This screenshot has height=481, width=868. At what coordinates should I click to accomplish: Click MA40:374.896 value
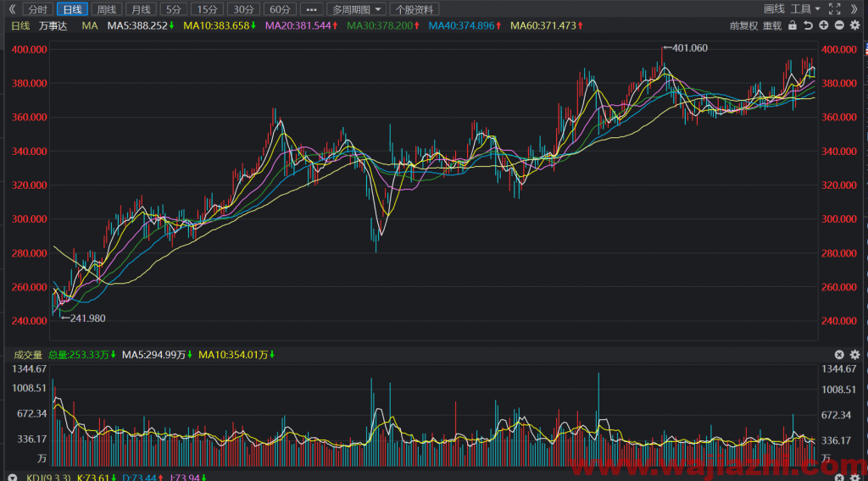(465, 25)
